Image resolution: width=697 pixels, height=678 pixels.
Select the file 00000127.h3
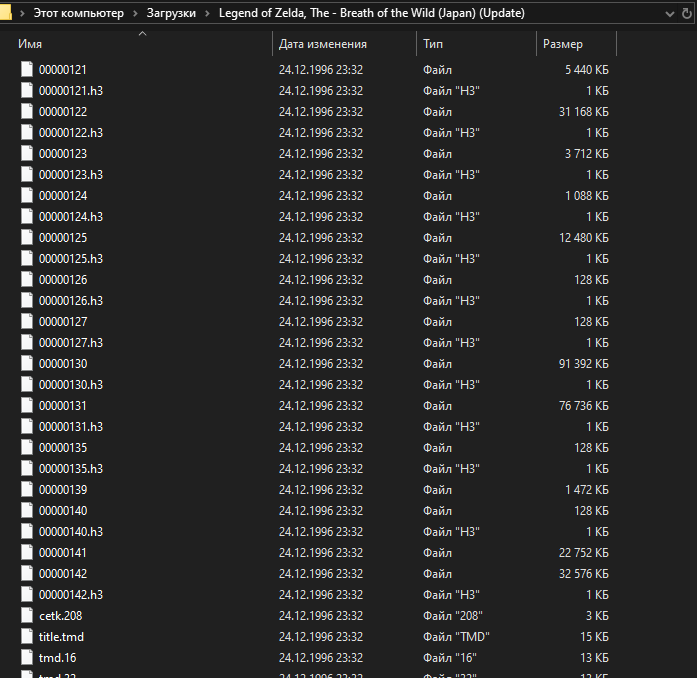tap(71, 343)
